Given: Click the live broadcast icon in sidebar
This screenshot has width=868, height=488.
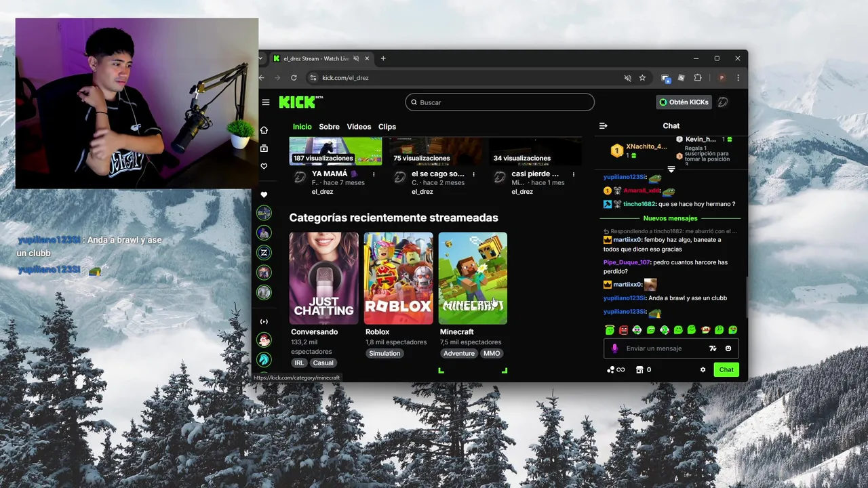Looking at the screenshot, I should [264, 321].
